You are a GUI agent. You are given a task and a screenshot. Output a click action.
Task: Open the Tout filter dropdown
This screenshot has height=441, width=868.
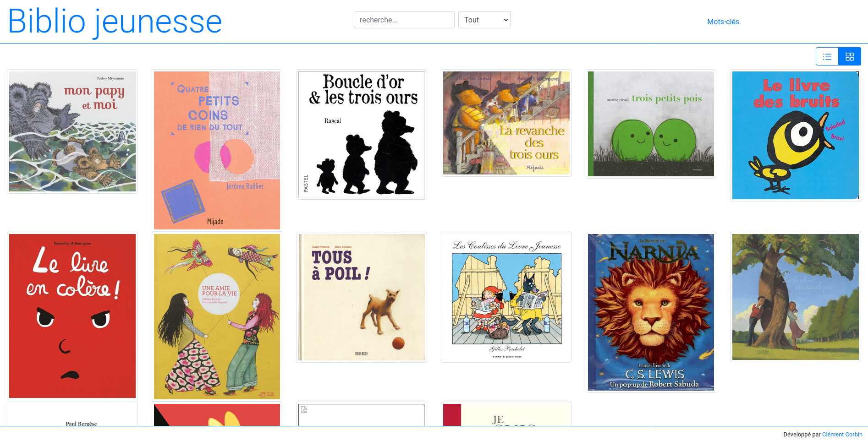(484, 20)
